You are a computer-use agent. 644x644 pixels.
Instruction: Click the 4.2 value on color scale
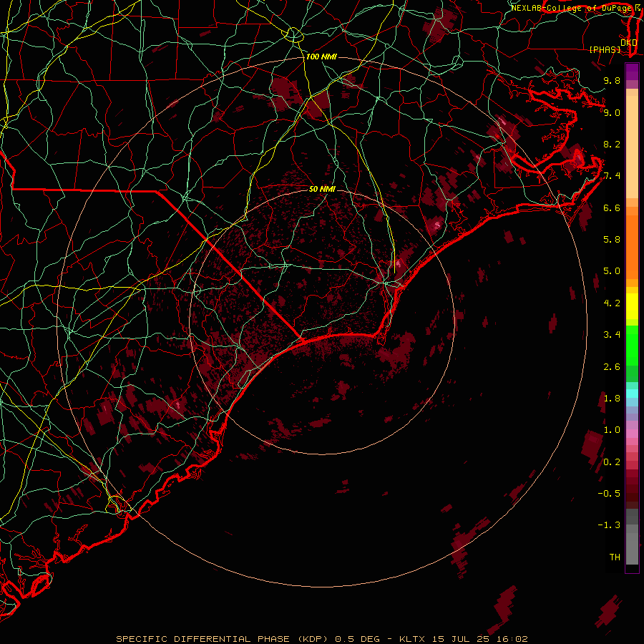click(612, 303)
